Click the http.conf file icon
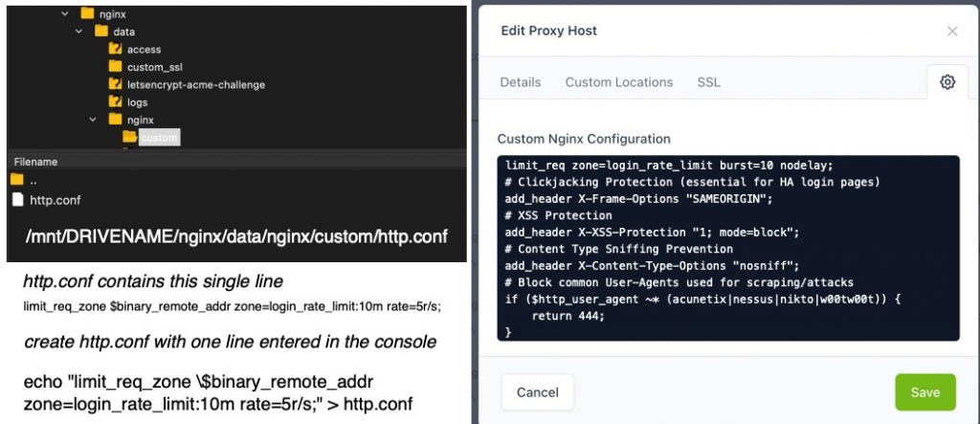Image resolution: width=980 pixels, height=424 pixels. (x=17, y=200)
